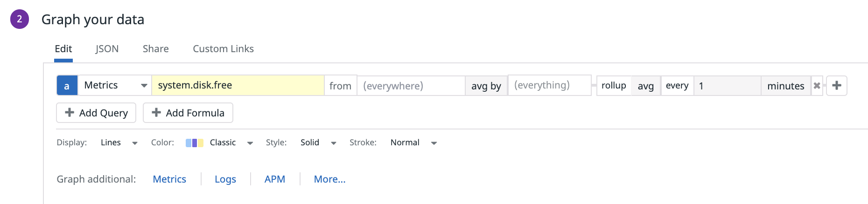Remove the rollup function with the x icon
Viewport: 868px width, 204px height.
pyautogui.click(x=817, y=86)
